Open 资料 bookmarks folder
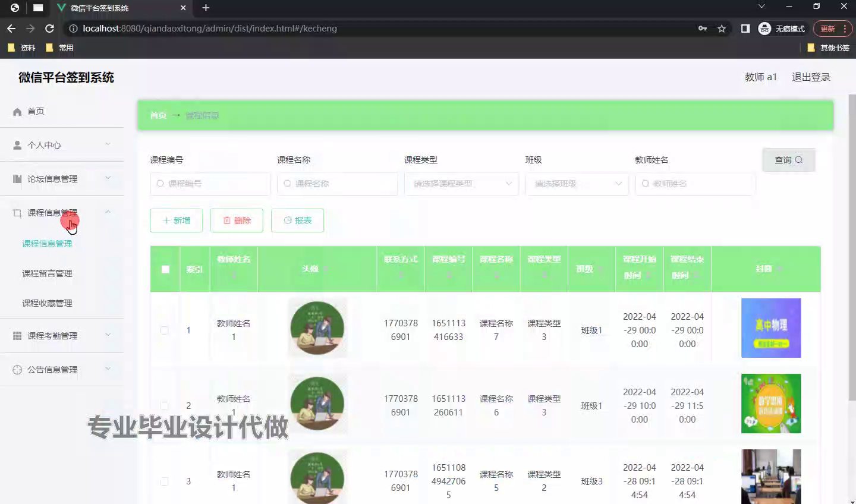Screen dimensions: 856x504 click(21, 48)
